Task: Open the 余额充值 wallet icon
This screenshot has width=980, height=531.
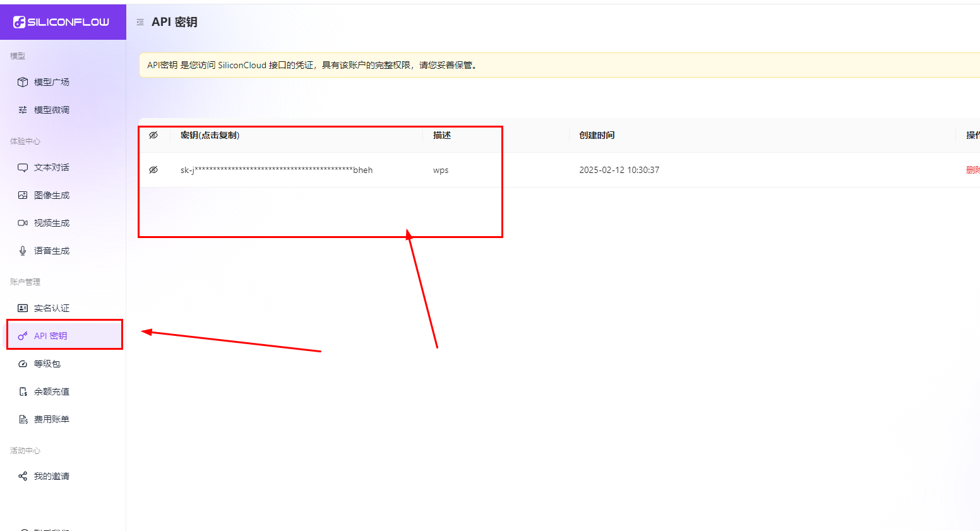Action: pos(23,391)
